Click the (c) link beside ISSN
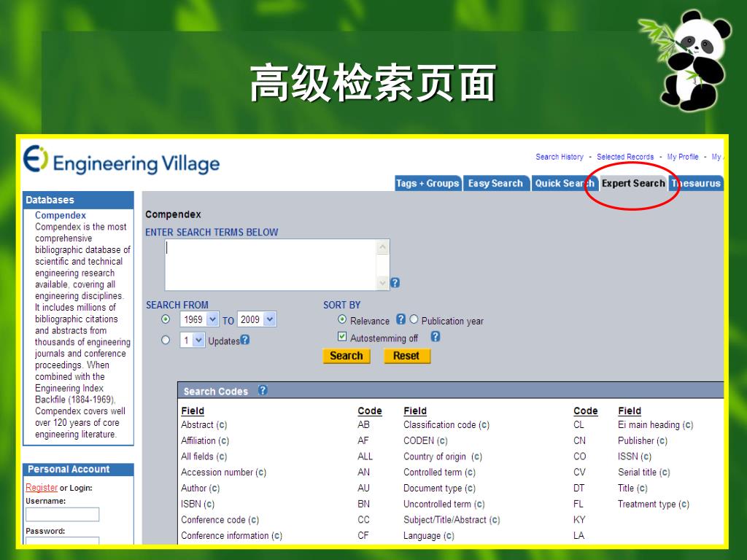The image size is (747, 560). (x=646, y=456)
